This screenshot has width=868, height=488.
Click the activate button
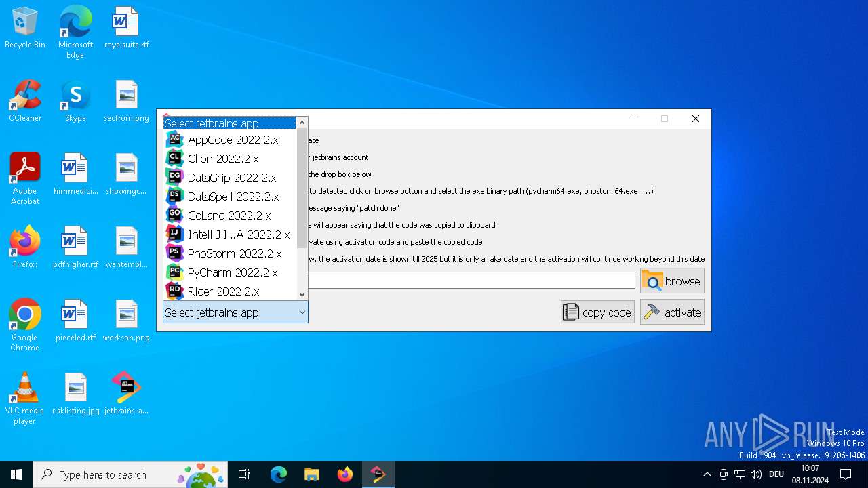[x=672, y=312]
